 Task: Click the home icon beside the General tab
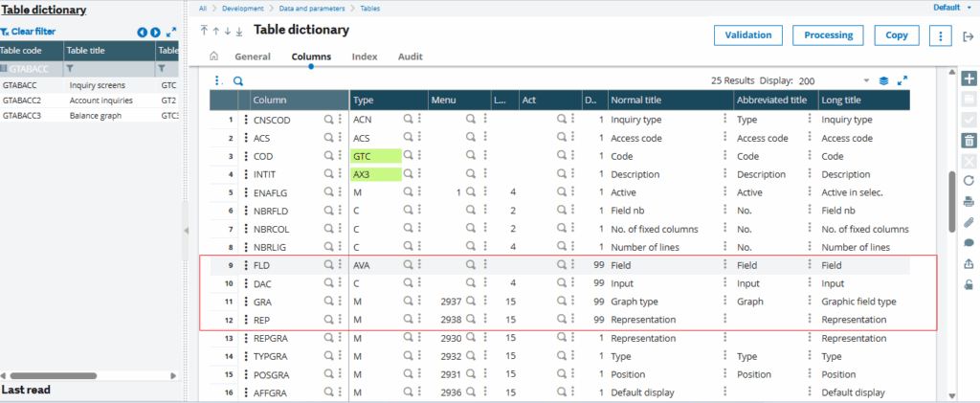213,56
